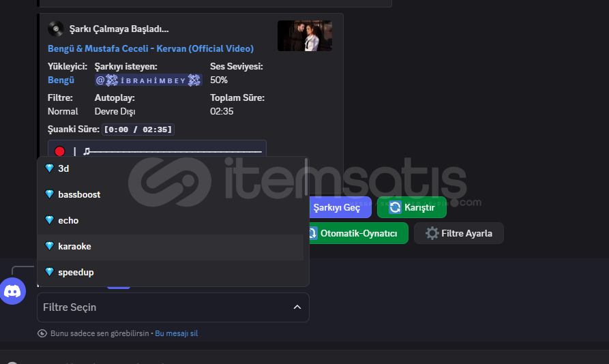Collapse the Filtre Seçin dropdown
The image size is (609, 364).
[x=173, y=307]
